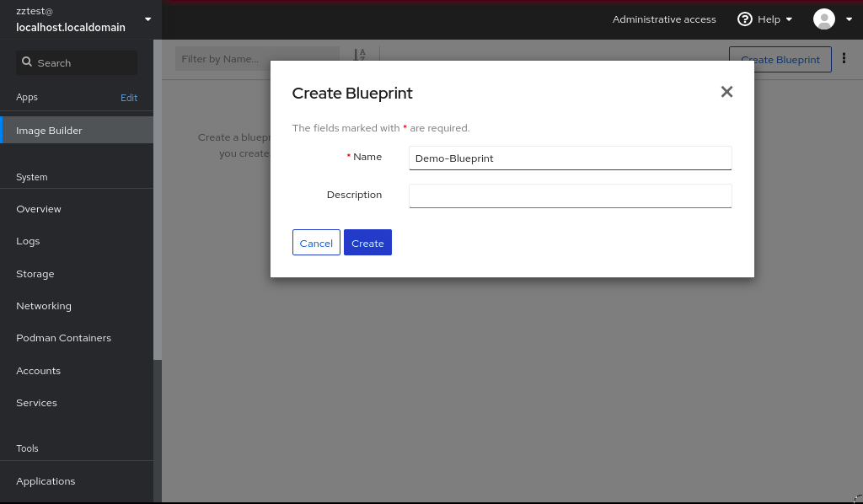This screenshot has height=504, width=863.
Task: Open Podman Containers page
Action: pos(63,338)
